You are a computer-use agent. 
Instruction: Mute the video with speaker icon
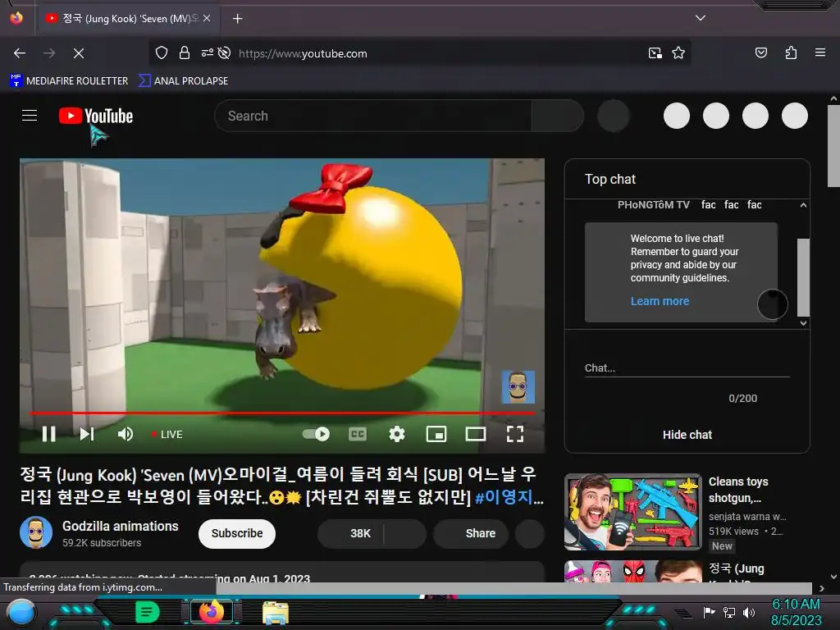click(126, 434)
